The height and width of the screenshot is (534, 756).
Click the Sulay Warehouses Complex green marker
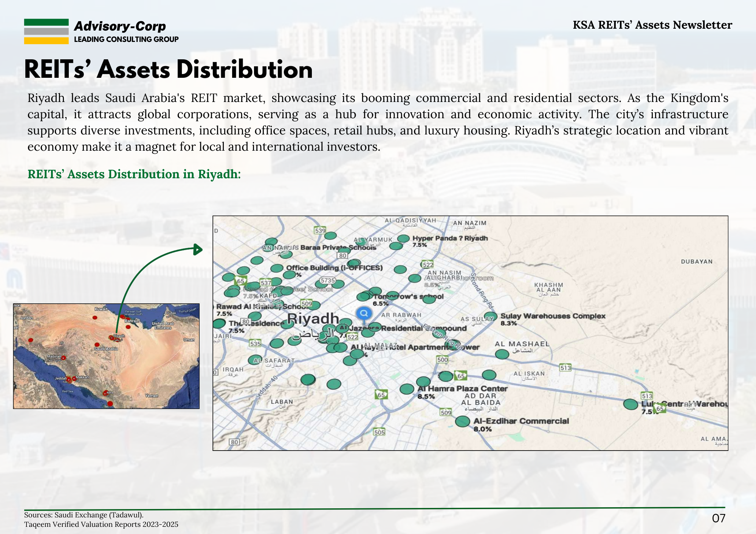click(490, 316)
